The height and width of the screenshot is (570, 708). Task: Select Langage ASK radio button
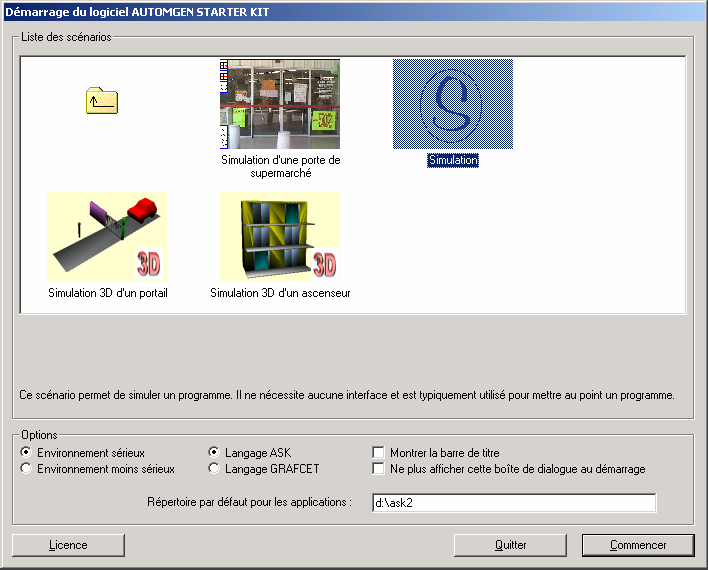pos(214,452)
